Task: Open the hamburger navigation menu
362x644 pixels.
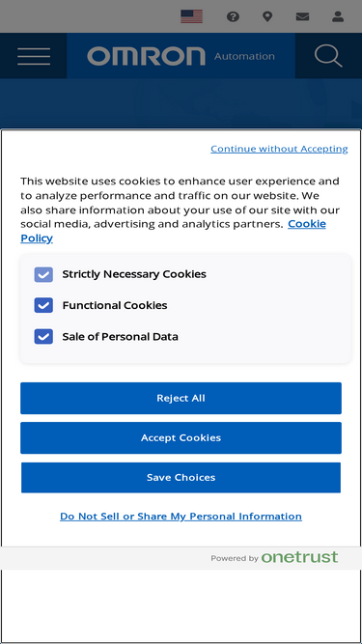Action: (x=34, y=56)
